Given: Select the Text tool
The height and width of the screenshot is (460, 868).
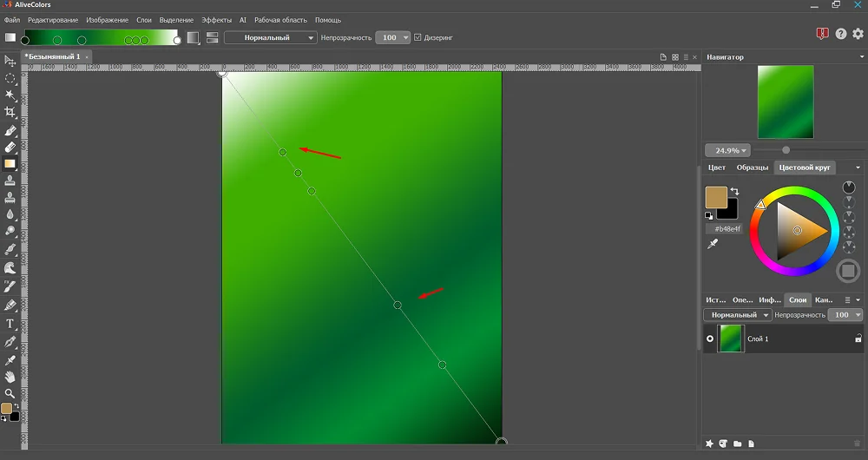Looking at the screenshot, I should pos(10,324).
